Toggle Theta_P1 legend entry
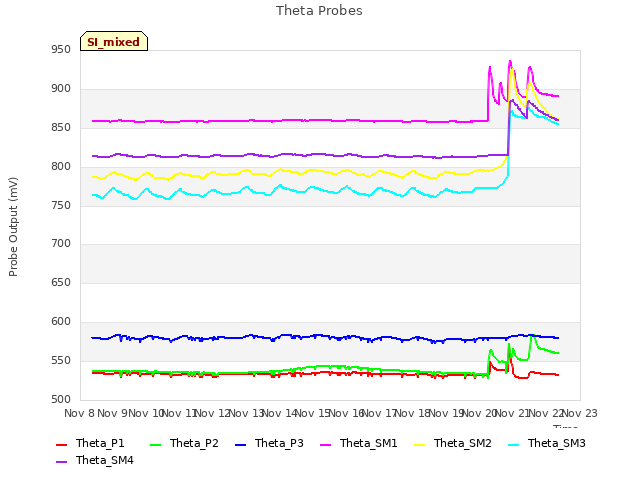 [x=90, y=443]
